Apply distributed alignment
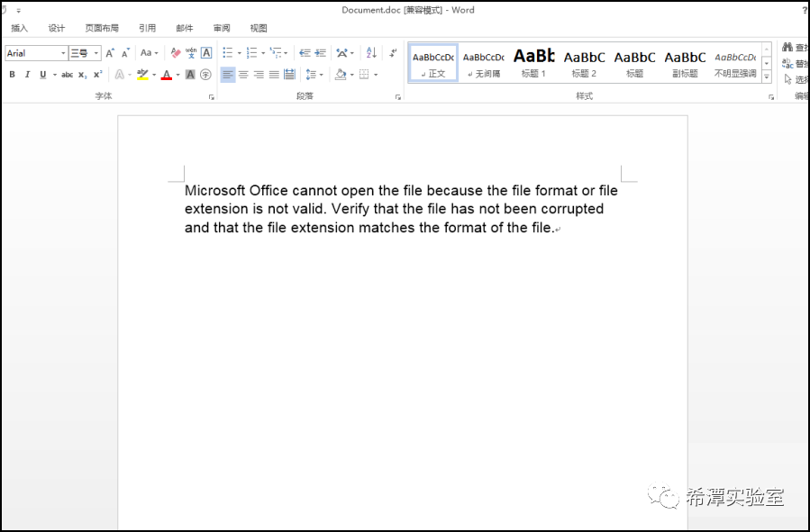Viewport: 810px width, 532px height. (x=290, y=75)
